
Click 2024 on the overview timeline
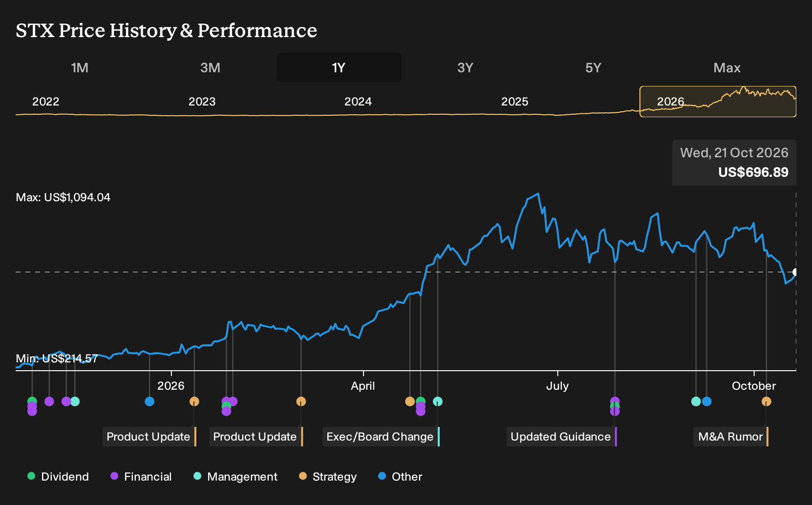point(358,102)
